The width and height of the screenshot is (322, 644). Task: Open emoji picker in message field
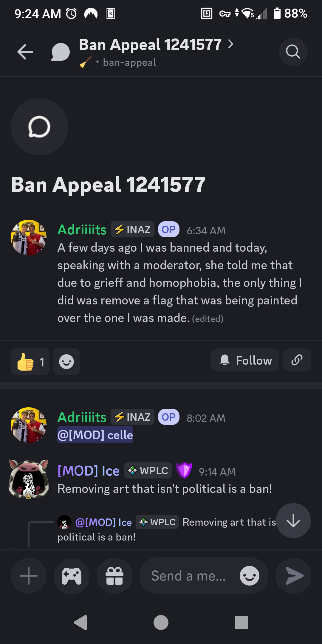click(x=250, y=576)
